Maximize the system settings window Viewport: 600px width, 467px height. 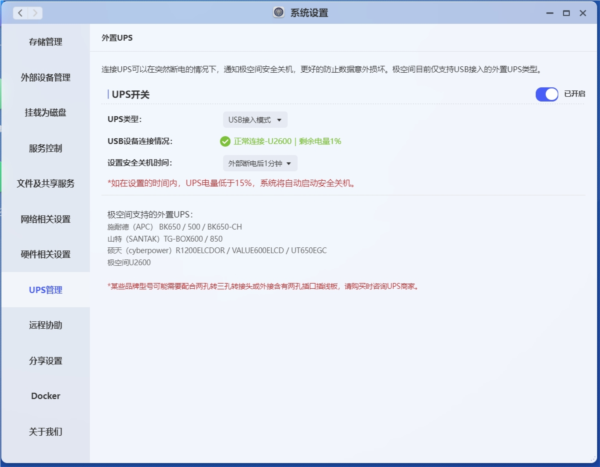pos(566,13)
